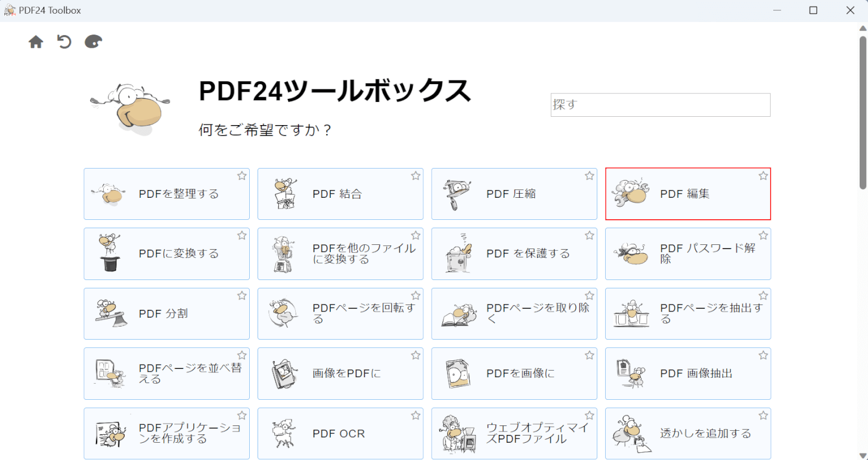Screen dimensions: 868x460
Task: Maximize the PDF24 Toolbox window
Action: point(813,10)
